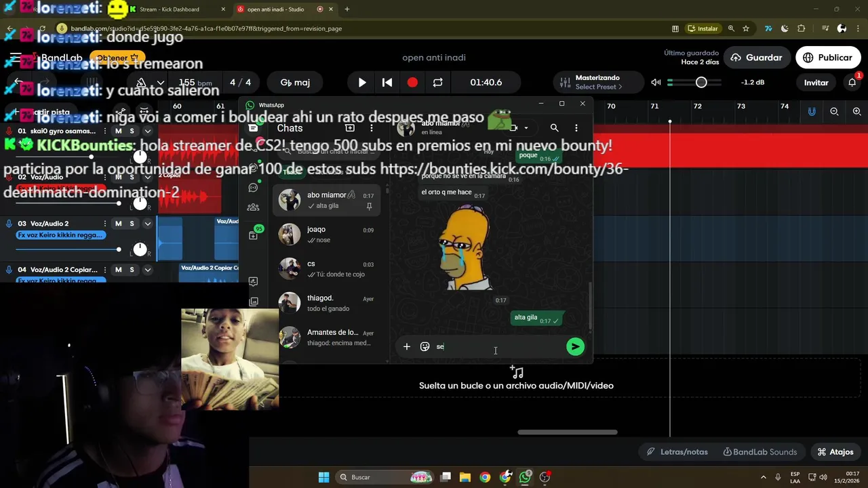
Task: Open the Windows Start menu
Action: 323,477
